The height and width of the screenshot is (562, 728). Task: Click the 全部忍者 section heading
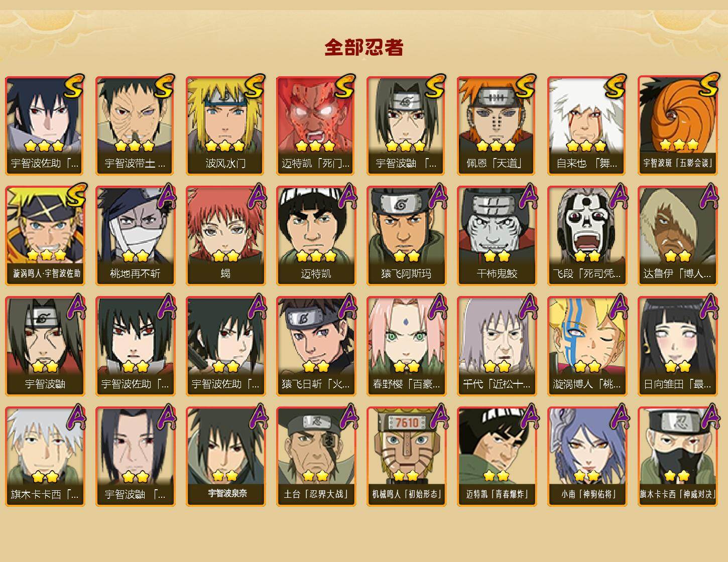click(364, 47)
